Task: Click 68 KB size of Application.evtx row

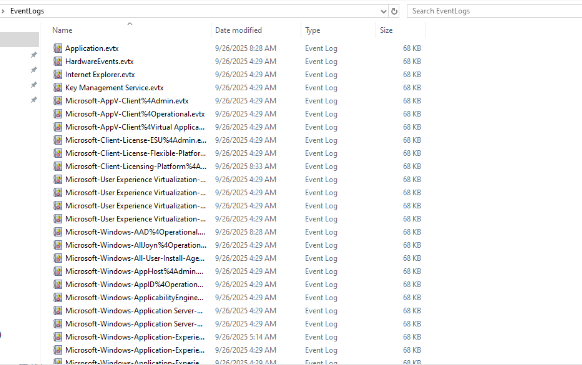Action: click(x=412, y=48)
